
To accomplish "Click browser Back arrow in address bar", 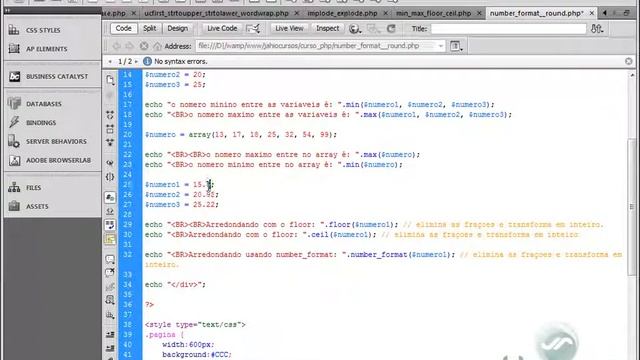I will click(116, 46).
